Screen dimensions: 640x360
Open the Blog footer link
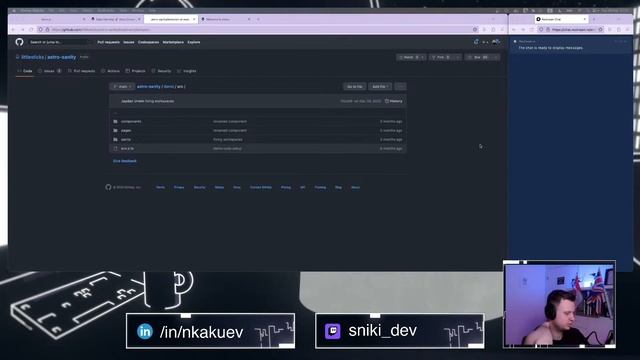click(338, 187)
